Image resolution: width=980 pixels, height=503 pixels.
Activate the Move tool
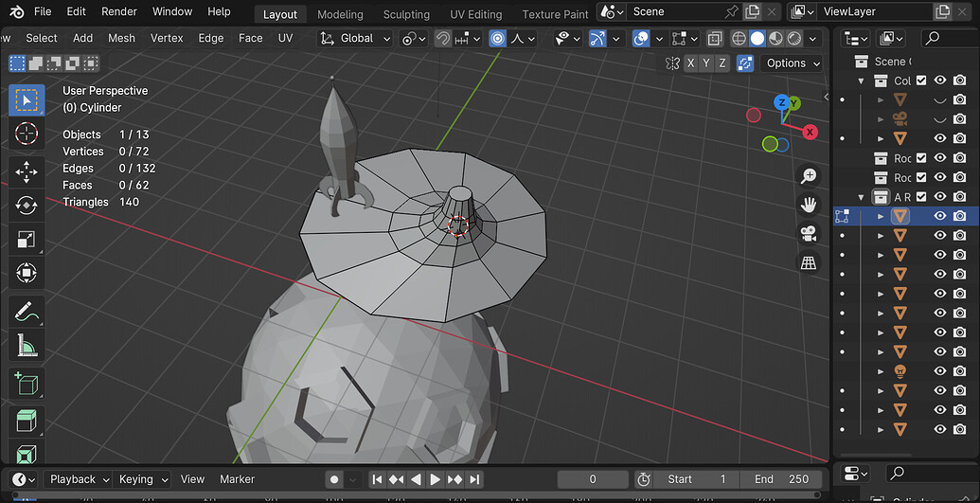click(x=27, y=171)
